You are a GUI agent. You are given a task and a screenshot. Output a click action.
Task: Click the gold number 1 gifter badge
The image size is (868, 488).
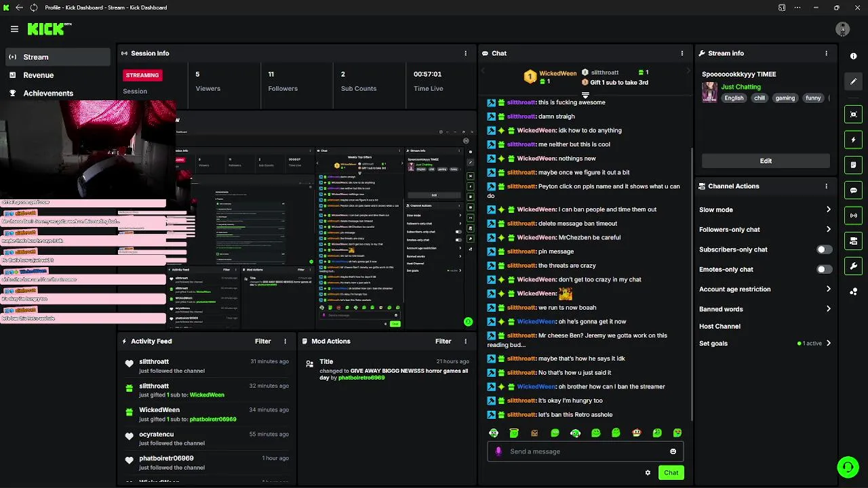click(x=530, y=77)
